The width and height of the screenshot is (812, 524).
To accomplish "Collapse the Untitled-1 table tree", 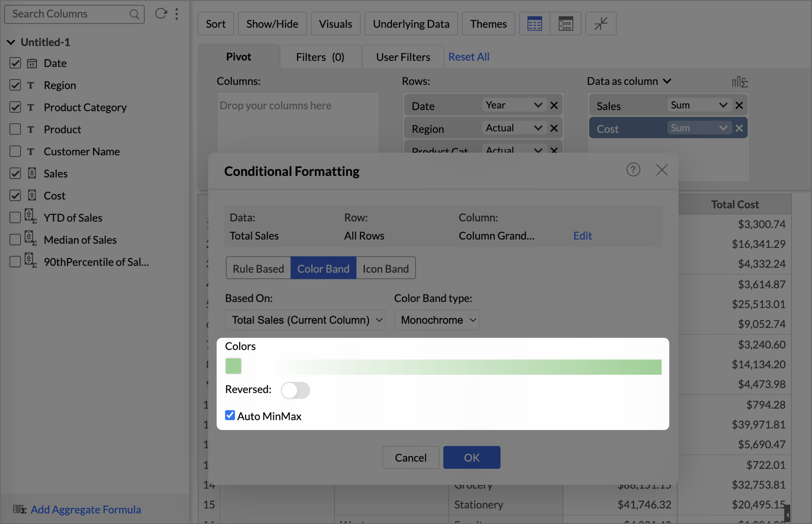I will 11,42.
